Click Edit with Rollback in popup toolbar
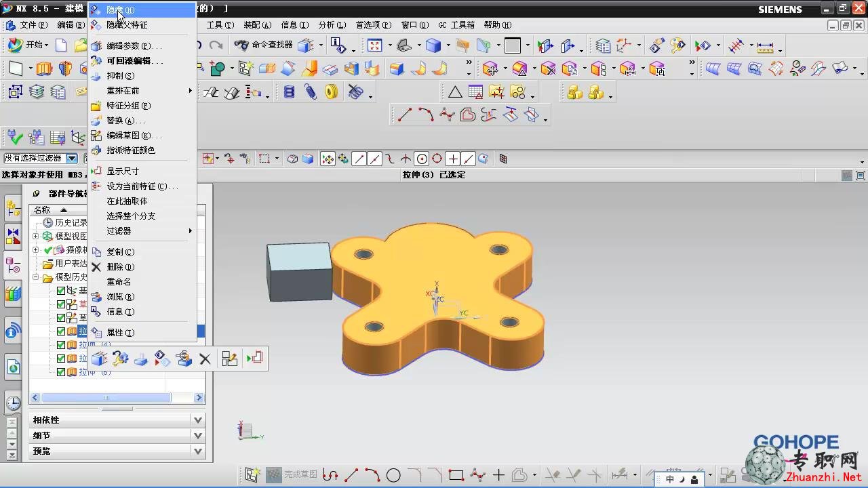 [120, 359]
